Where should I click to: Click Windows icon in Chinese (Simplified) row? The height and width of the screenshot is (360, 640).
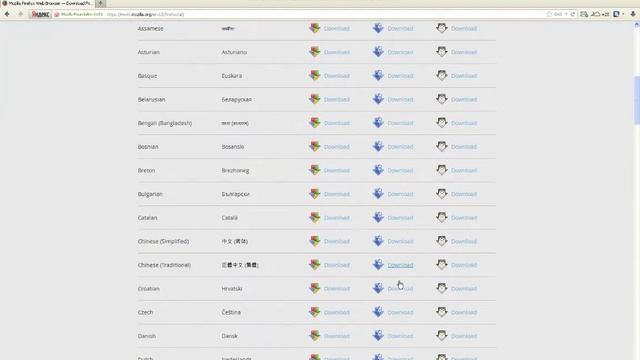coord(314,241)
